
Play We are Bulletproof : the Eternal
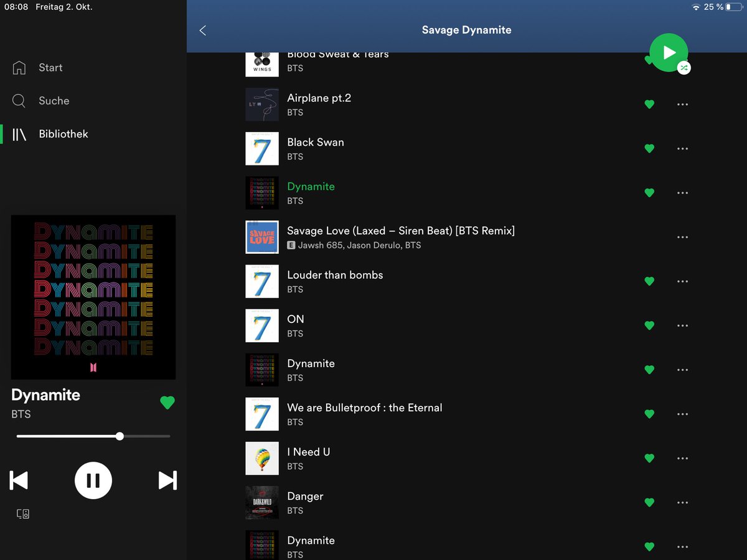click(x=365, y=408)
